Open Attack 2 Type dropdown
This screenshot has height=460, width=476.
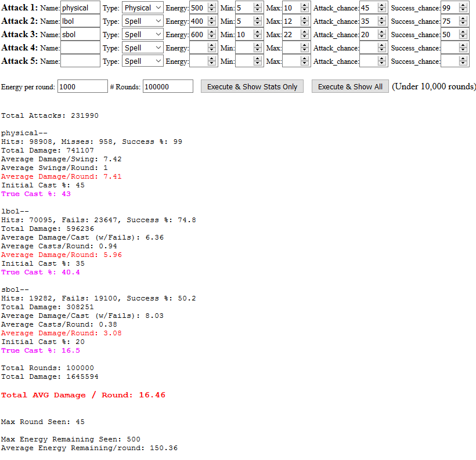coord(143,21)
